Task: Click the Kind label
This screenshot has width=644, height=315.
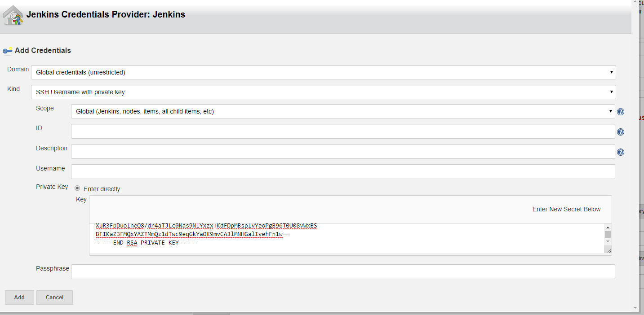Action: point(13,89)
